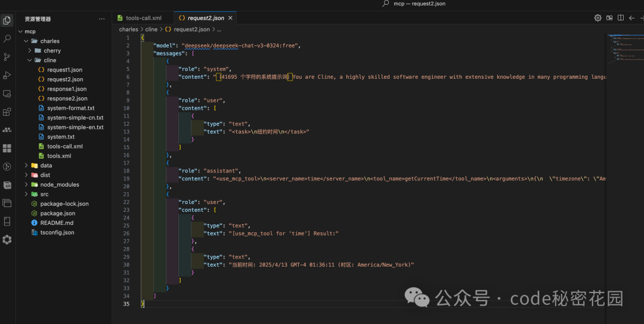Collapse the cline folder
The width and height of the screenshot is (644, 324).
[30, 60]
